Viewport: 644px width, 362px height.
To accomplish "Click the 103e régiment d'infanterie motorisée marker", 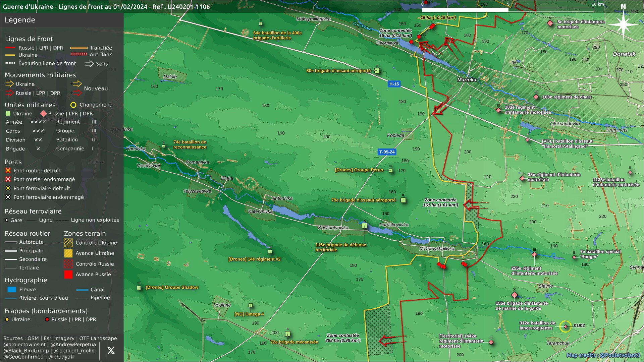I will click(x=498, y=110).
